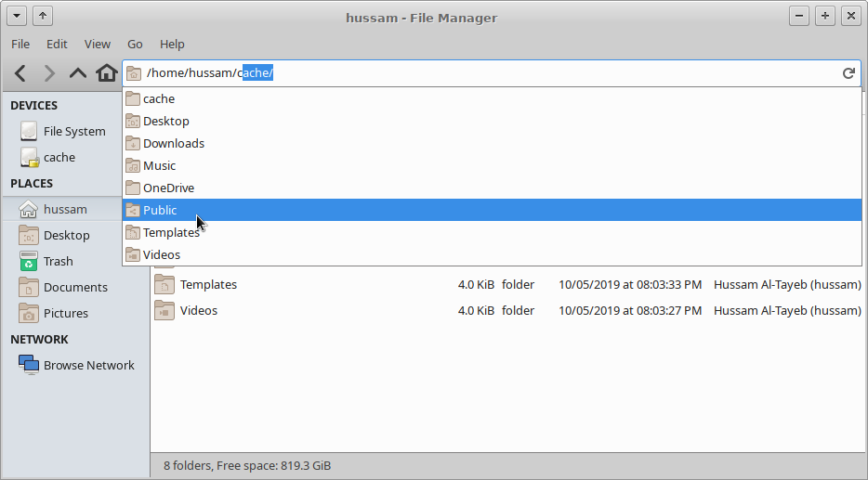Select File System device in sidebar

(x=73, y=132)
